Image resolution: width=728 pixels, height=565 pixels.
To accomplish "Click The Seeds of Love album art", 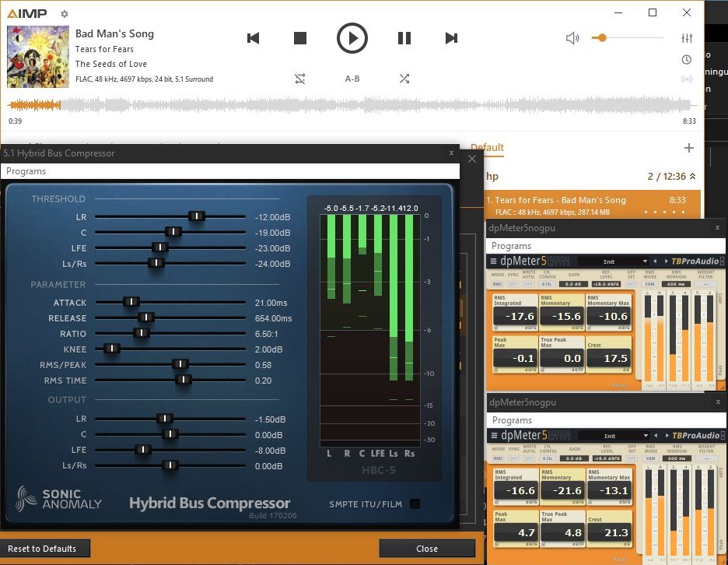I will point(38,57).
